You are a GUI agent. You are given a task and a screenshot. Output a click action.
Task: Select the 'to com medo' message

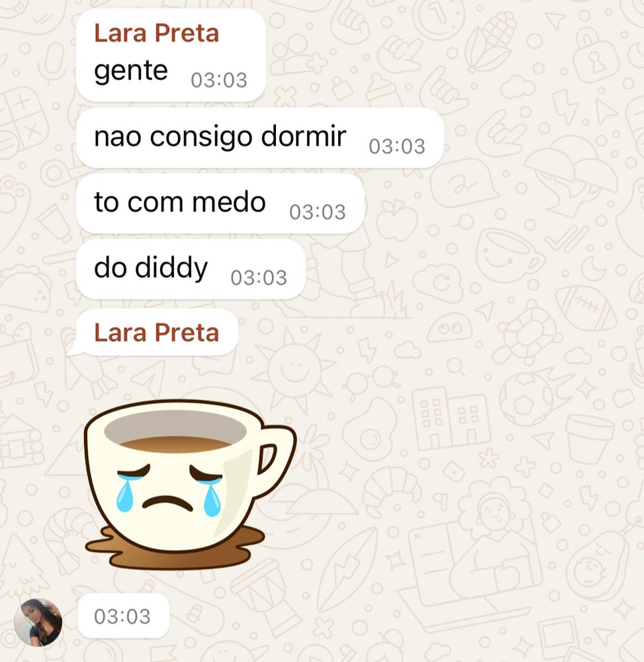[220, 204]
